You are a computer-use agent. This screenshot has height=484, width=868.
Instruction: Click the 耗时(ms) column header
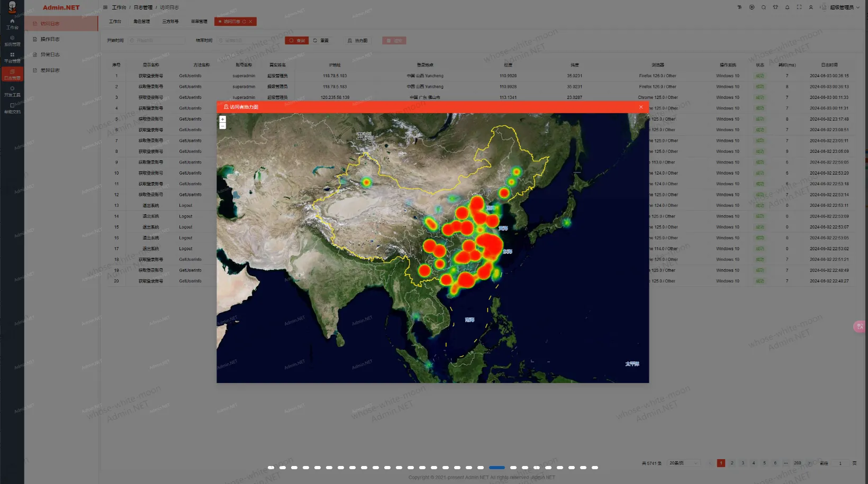pos(786,65)
